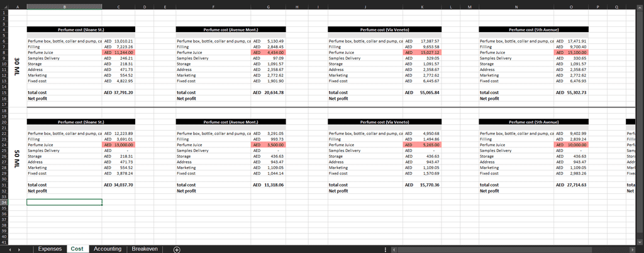This screenshot has width=644, height=253.
Task: Click total cost value 55,065.84
Action: (422, 93)
